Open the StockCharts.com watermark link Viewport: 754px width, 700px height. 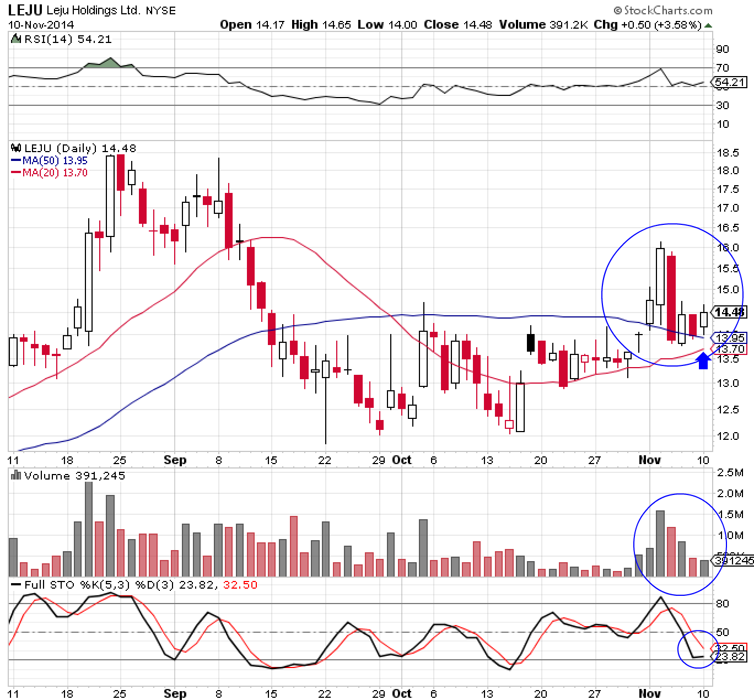(x=667, y=10)
